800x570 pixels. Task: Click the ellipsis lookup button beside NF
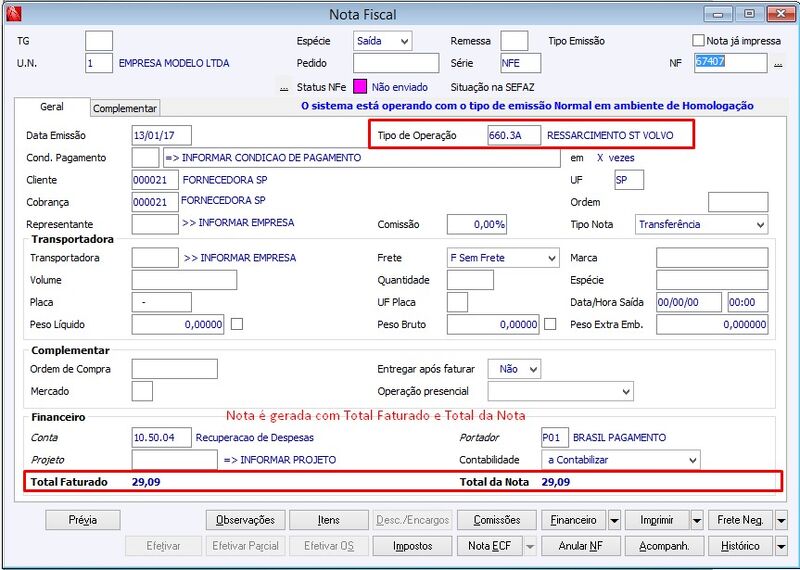coord(778,64)
